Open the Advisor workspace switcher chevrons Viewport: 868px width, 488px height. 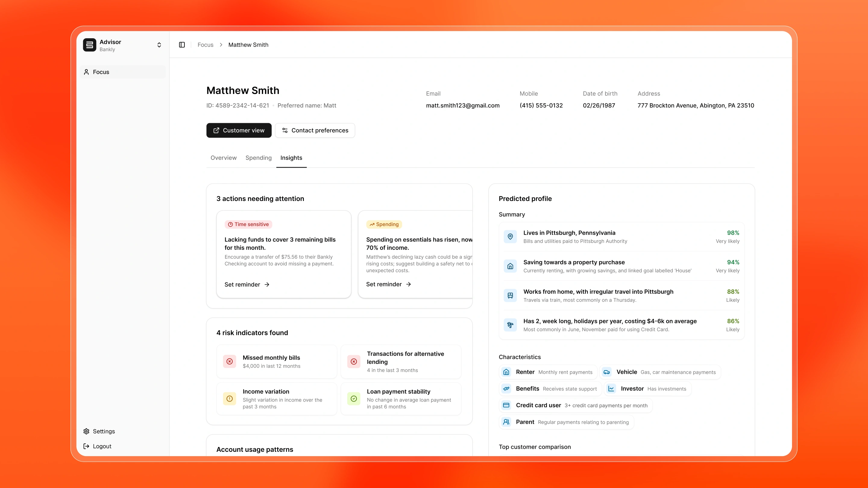point(159,45)
